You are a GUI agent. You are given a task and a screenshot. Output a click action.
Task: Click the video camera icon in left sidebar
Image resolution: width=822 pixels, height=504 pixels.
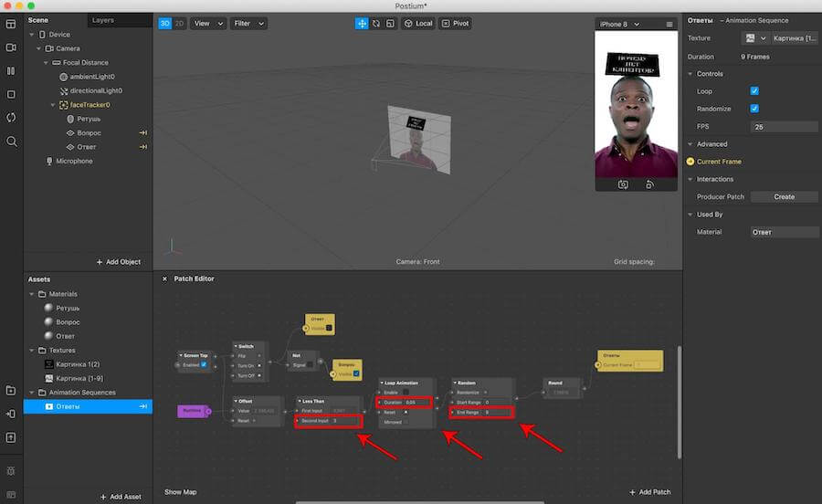pos(11,47)
